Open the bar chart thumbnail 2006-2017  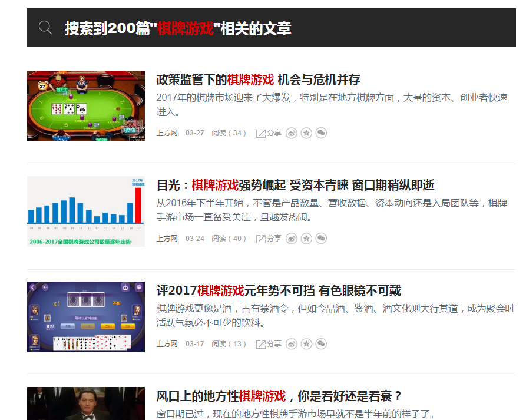(x=86, y=211)
